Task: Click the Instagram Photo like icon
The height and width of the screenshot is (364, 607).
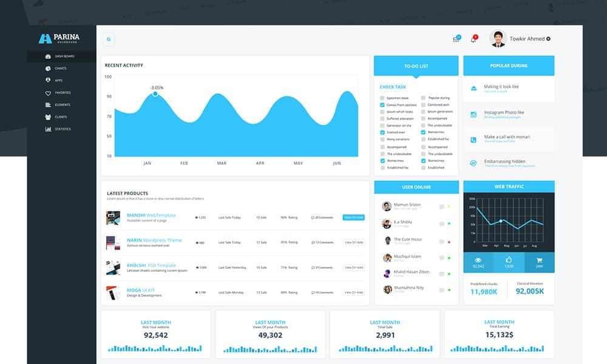Action: 473,114
